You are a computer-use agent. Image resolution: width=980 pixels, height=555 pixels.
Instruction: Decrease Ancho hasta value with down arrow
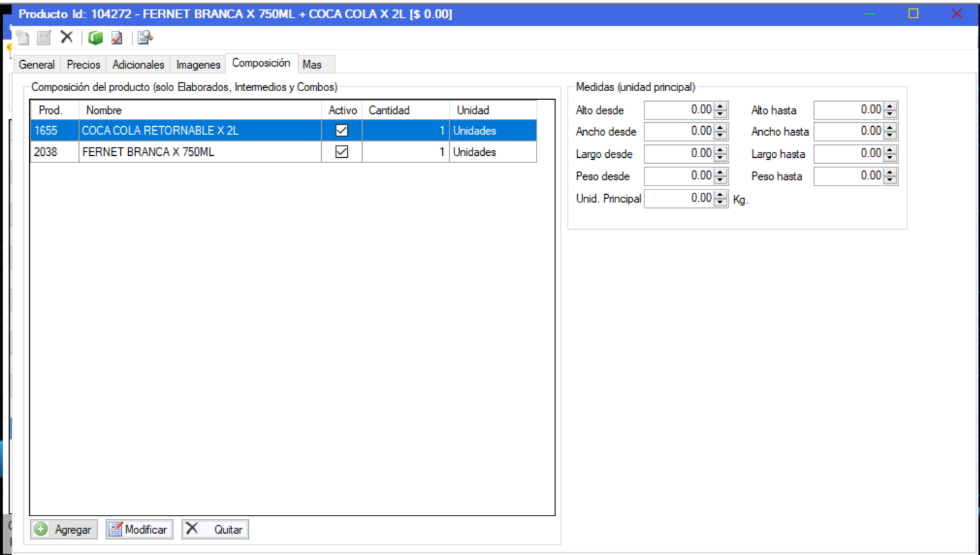890,135
